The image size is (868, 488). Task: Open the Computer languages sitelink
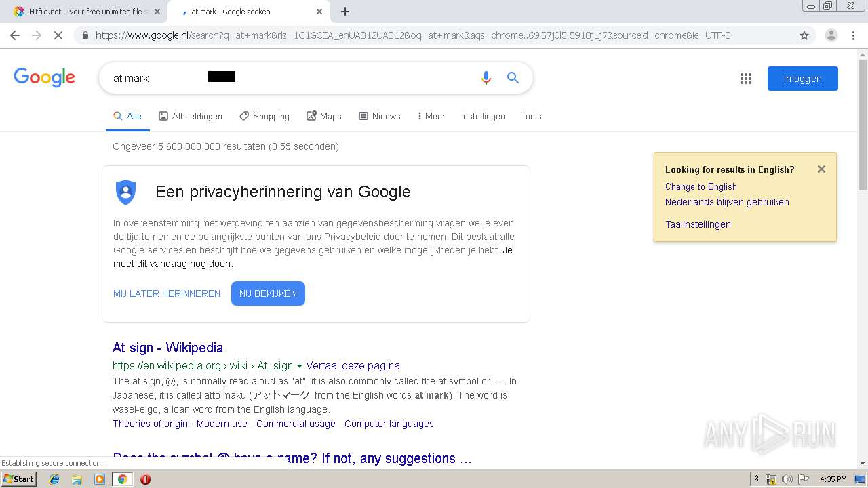tap(389, 424)
